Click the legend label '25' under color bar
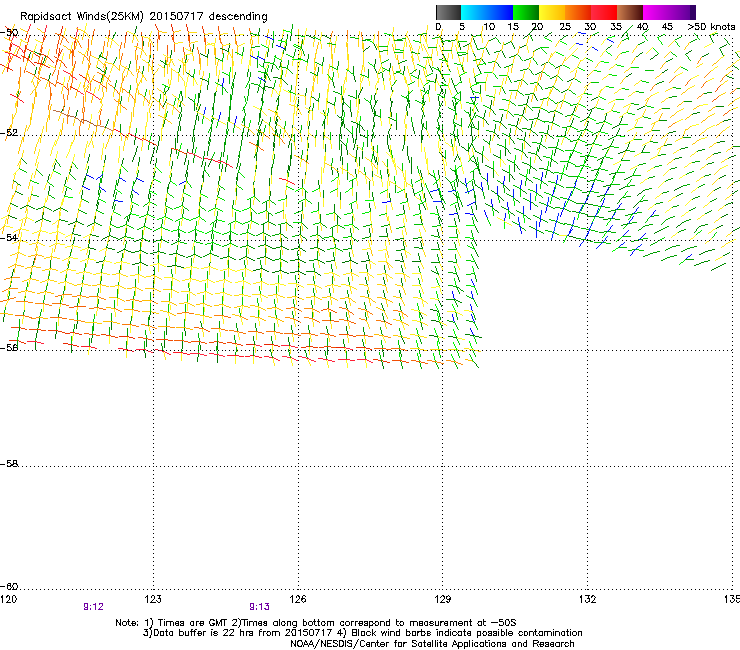 (565, 27)
